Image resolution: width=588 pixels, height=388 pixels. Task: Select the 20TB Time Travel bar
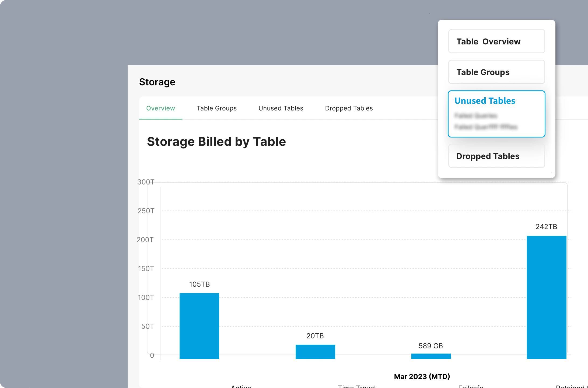[x=315, y=351]
